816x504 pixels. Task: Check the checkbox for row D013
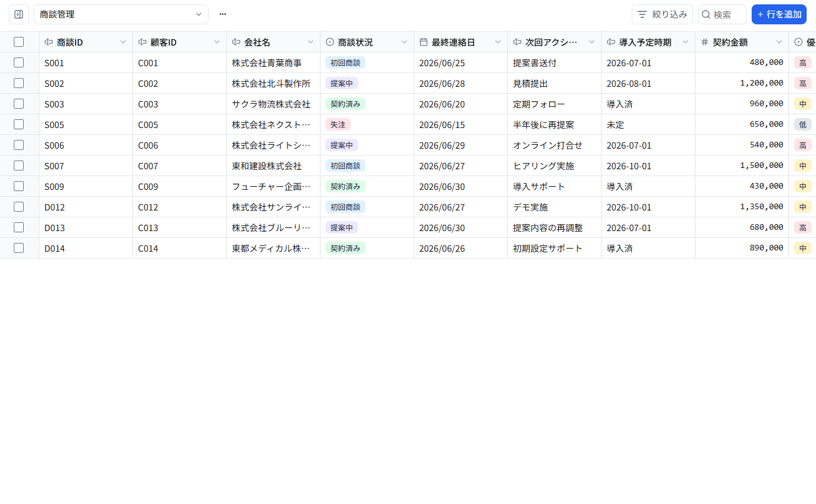[19, 227]
